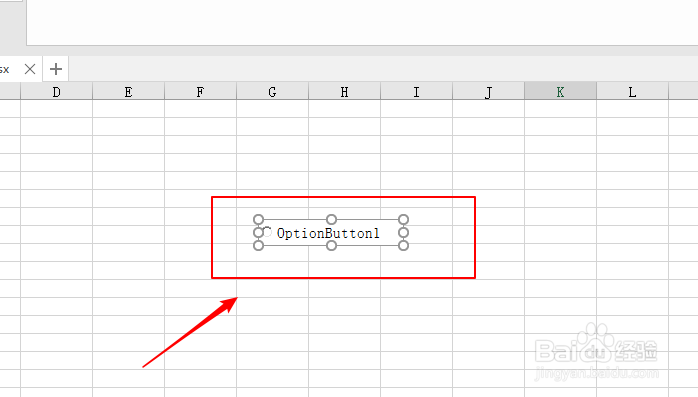Select column J header
698x397 pixels.
tap(489, 92)
